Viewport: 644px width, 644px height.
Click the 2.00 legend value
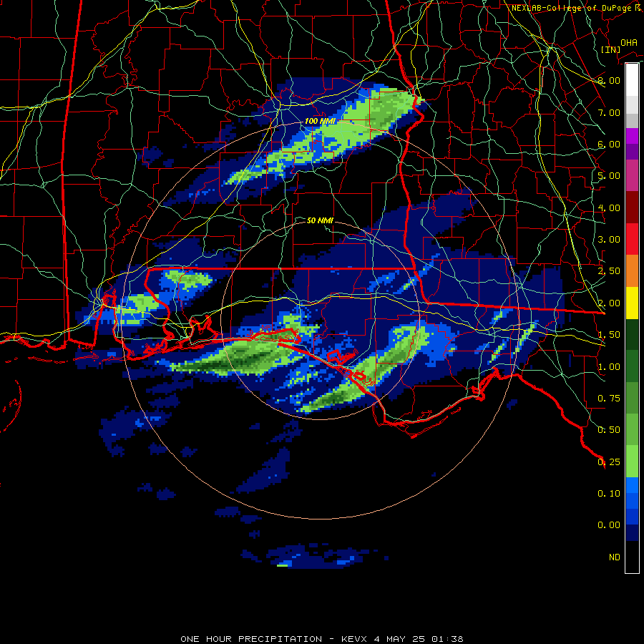point(609,303)
